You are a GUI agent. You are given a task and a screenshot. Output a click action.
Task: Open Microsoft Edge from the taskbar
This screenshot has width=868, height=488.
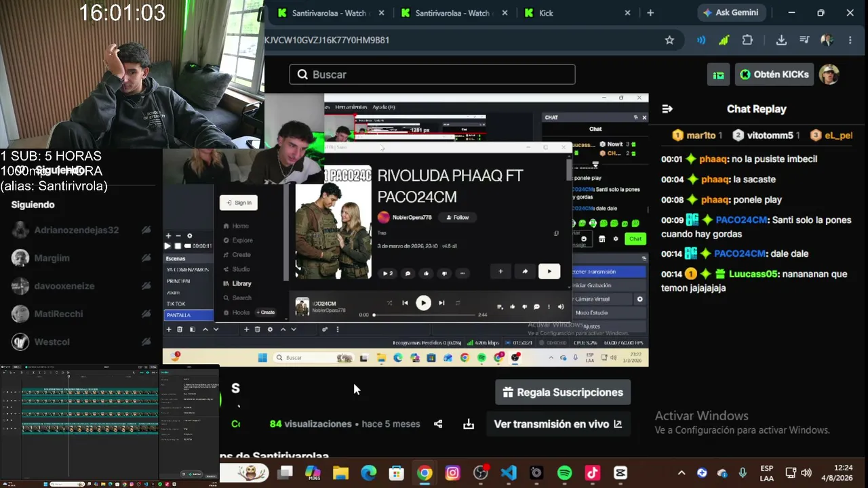click(x=368, y=473)
